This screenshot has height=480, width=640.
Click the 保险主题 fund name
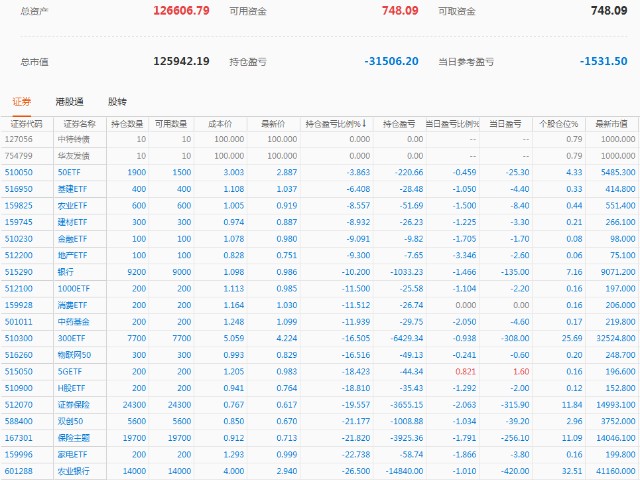73,437
